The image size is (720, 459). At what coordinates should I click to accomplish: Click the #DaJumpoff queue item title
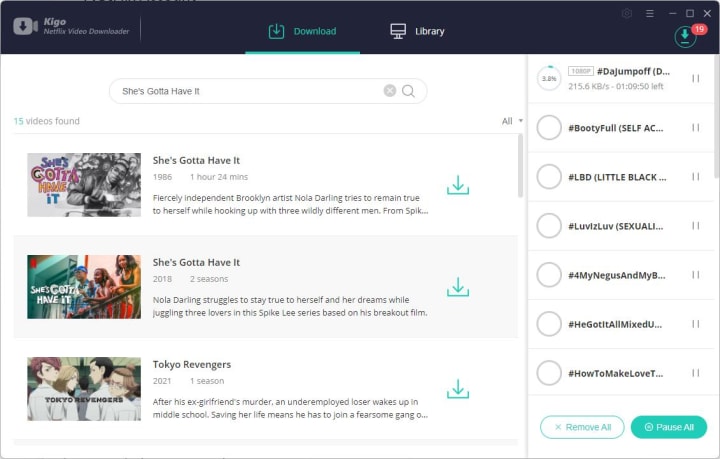pos(633,71)
